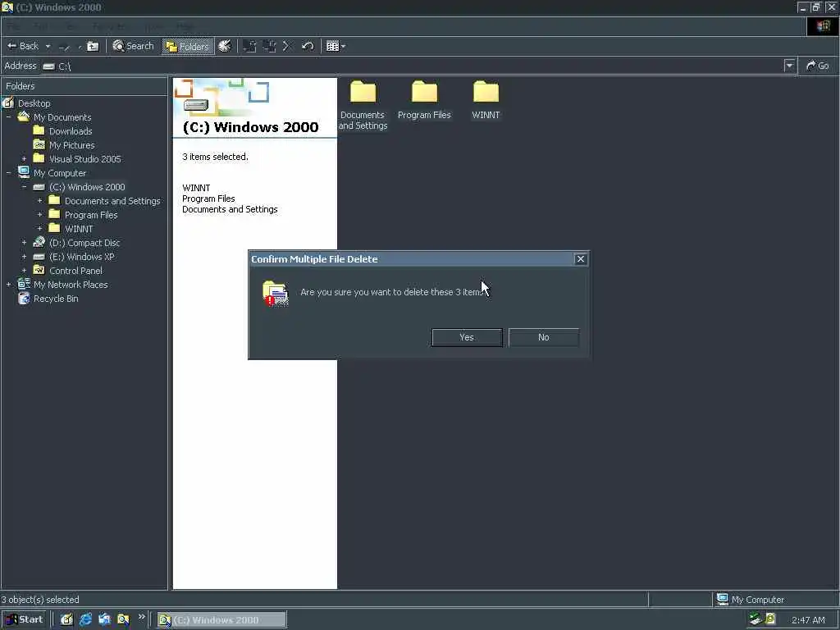Open the File menu
The image size is (840, 630).
click(13, 26)
